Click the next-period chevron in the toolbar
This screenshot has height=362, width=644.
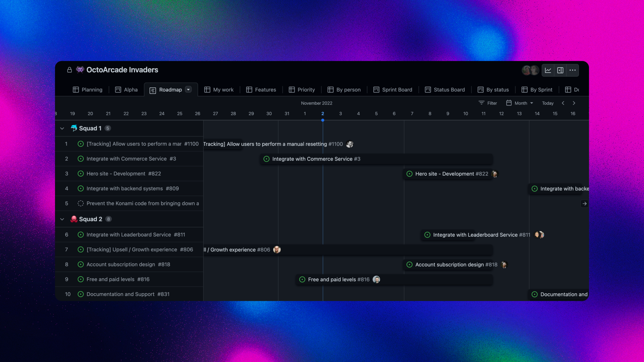(x=574, y=103)
